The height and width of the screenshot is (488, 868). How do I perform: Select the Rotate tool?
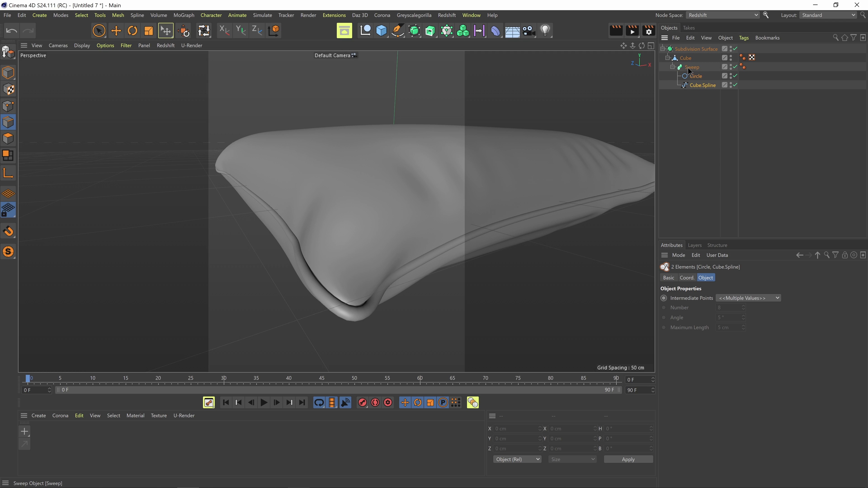(132, 31)
